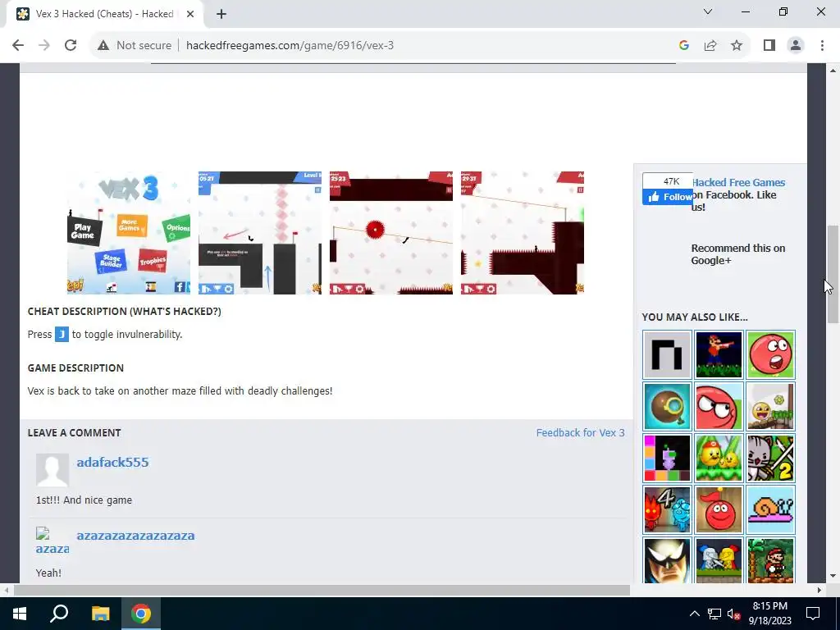Open Chrome three-dot menu
Image resolution: width=840 pixels, height=630 pixels.
tap(822, 46)
